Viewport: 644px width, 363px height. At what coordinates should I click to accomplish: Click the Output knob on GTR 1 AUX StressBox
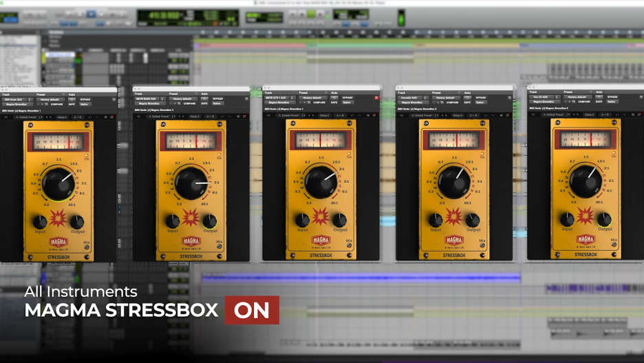(x=340, y=220)
